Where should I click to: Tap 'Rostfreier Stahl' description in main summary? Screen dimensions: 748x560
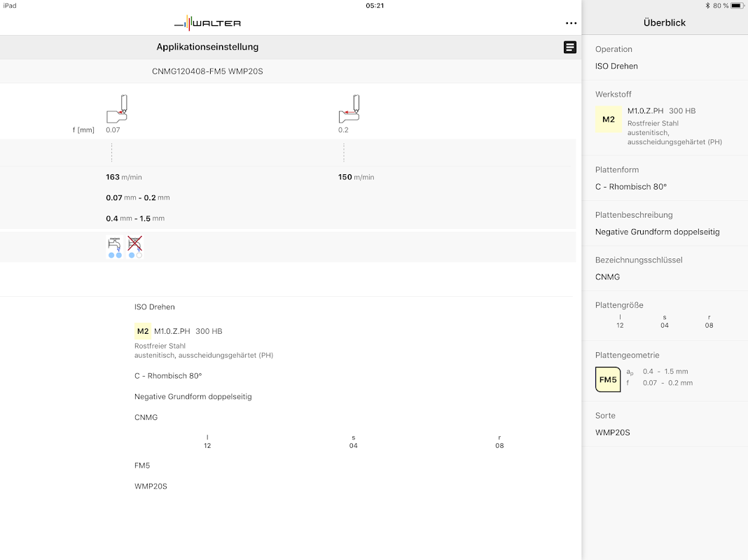click(x=160, y=346)
